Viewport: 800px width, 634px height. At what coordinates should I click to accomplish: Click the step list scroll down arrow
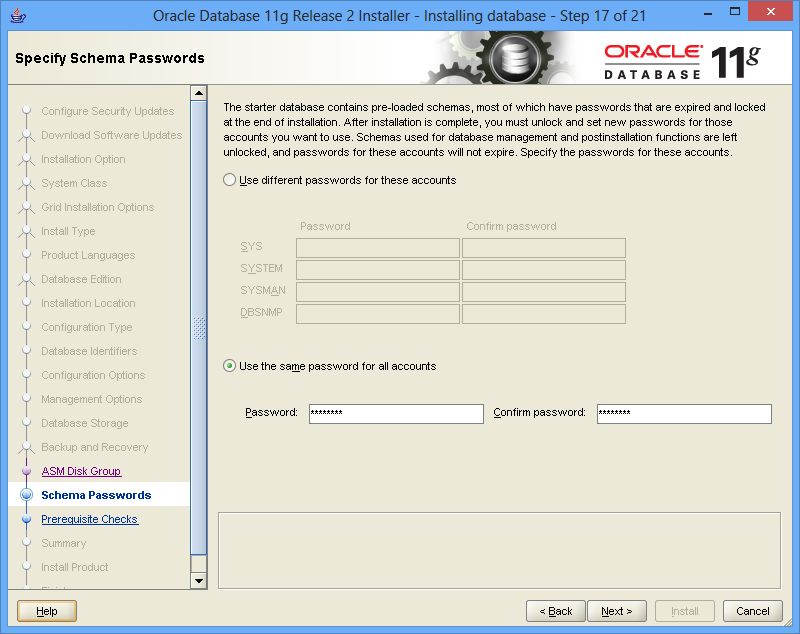(x=198, y=580)
